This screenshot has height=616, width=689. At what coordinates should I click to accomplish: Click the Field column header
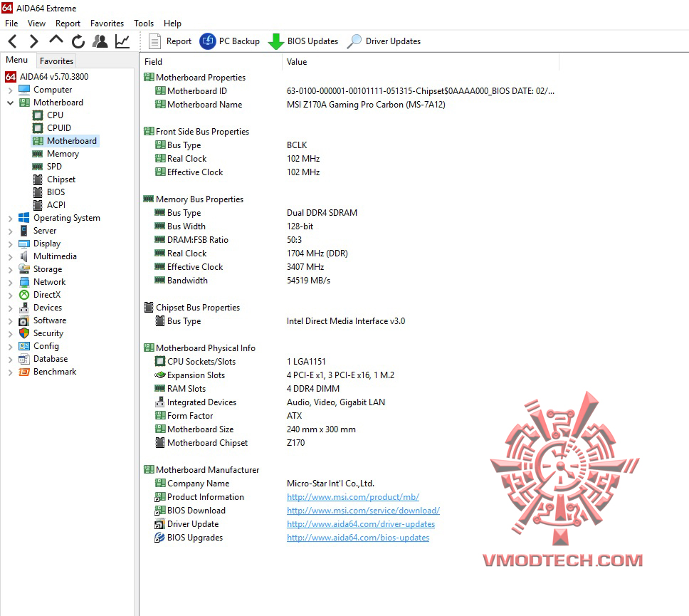tap(211, 62)
